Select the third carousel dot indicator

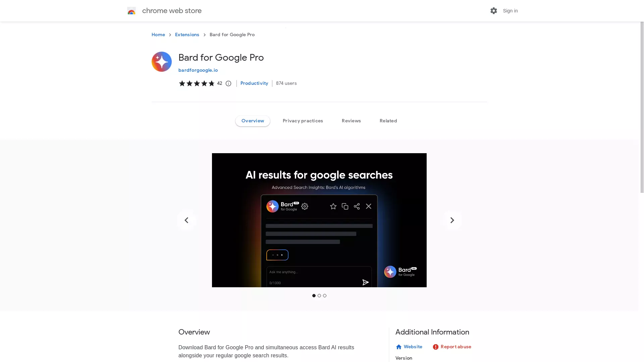(325, 295)
